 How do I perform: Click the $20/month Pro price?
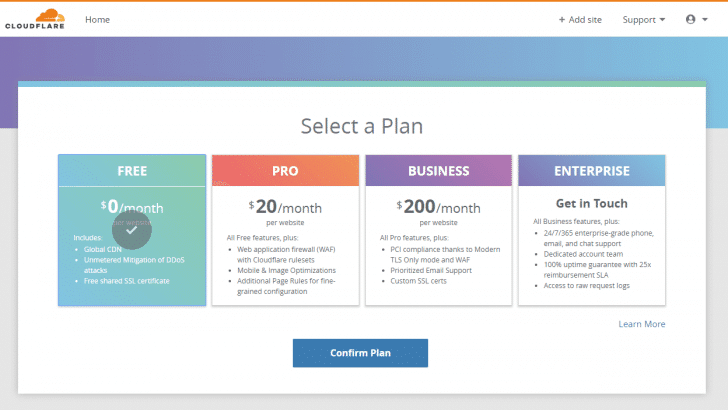pos(285,207)
